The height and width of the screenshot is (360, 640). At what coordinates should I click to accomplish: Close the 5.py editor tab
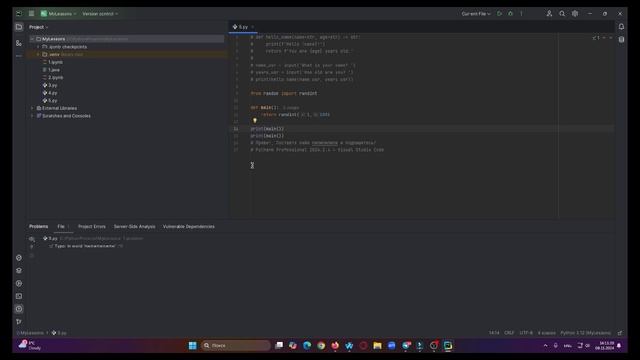[x=253, y=27]
